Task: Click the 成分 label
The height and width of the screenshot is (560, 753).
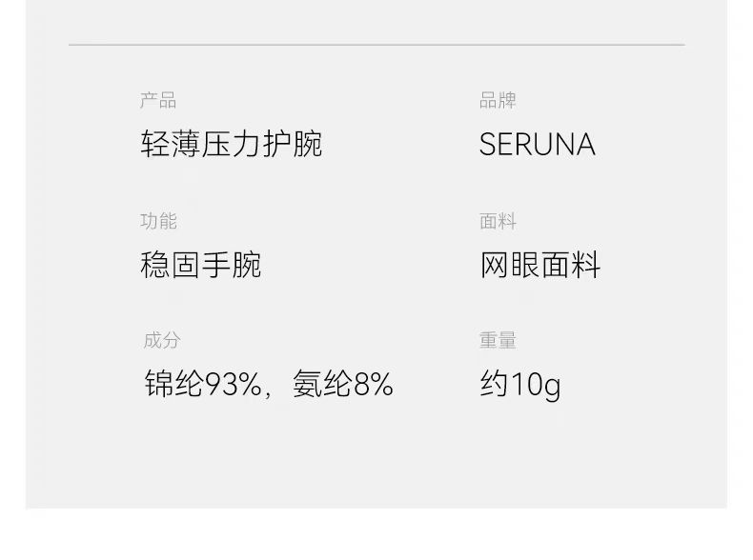Action: click(162, 341)
